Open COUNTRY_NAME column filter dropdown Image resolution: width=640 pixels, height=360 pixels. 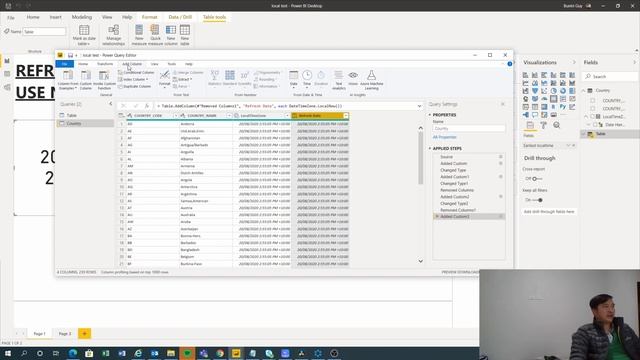point(229,116)
